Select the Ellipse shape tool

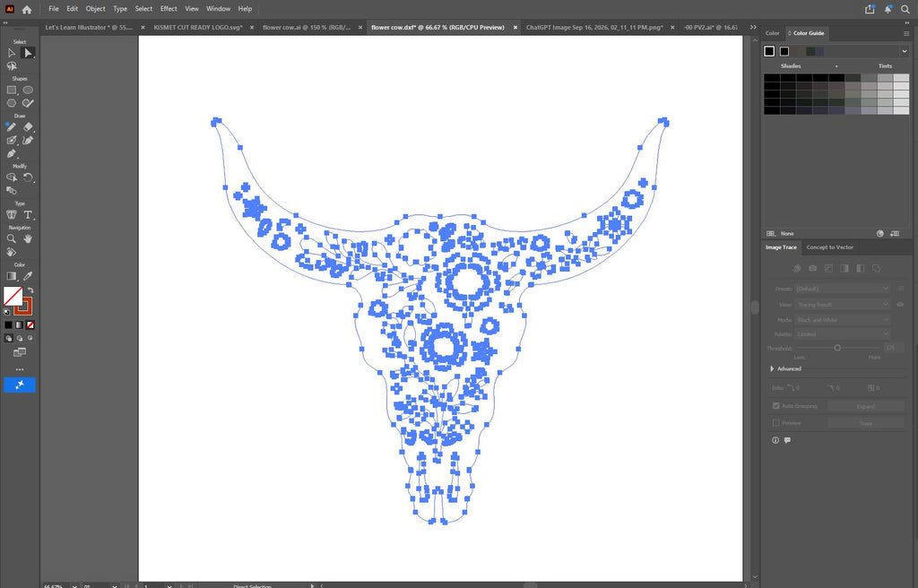click(x=28, y=91)
